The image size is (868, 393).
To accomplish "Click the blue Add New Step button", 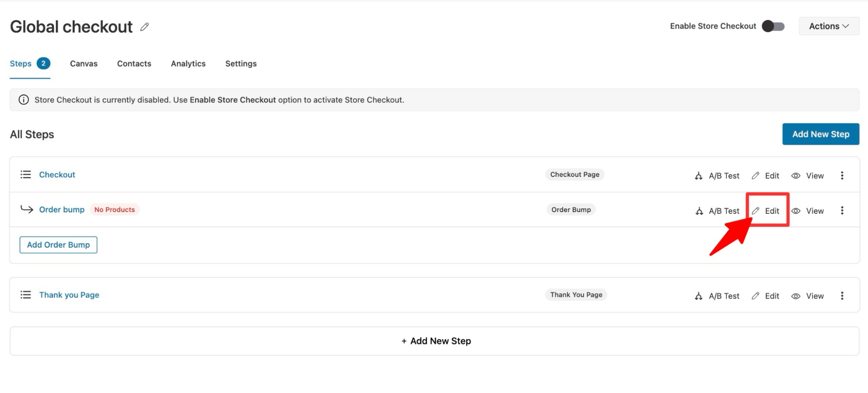I will tap(821, 134).
